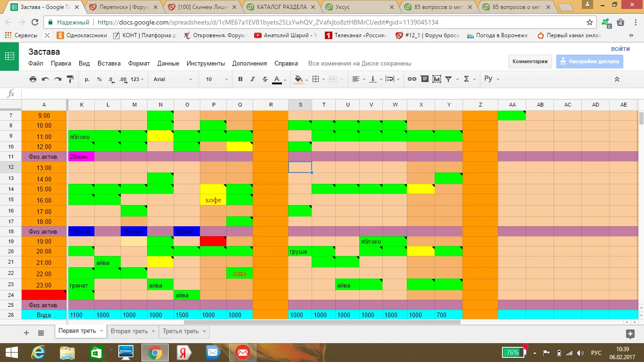Viewport: 644px width, 362px height.
Task: Open the Google Sheets home icon
Action: (9, 56)
